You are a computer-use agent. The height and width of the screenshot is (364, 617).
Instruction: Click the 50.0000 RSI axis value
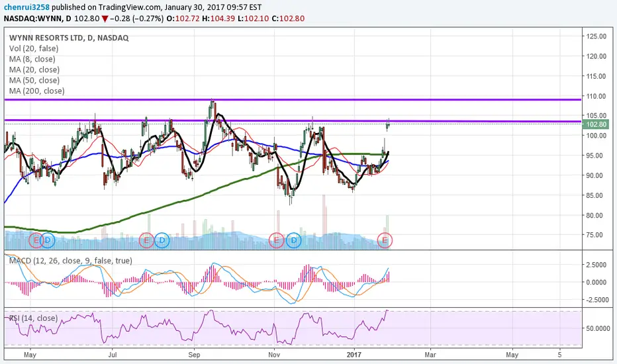click(598, 328)
